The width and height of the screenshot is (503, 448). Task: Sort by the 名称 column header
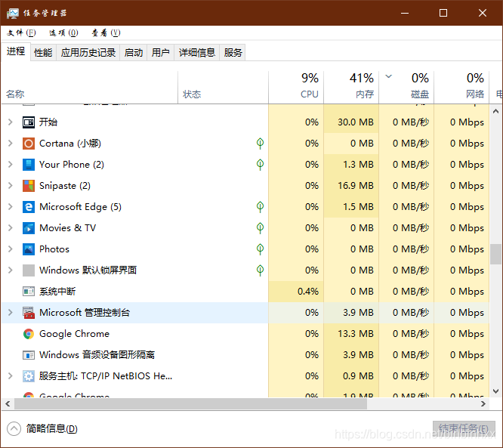click(x=90, y=88)
